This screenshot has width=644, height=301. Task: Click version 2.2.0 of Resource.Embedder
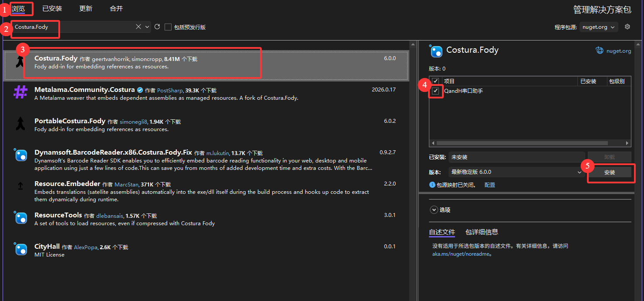390,184
